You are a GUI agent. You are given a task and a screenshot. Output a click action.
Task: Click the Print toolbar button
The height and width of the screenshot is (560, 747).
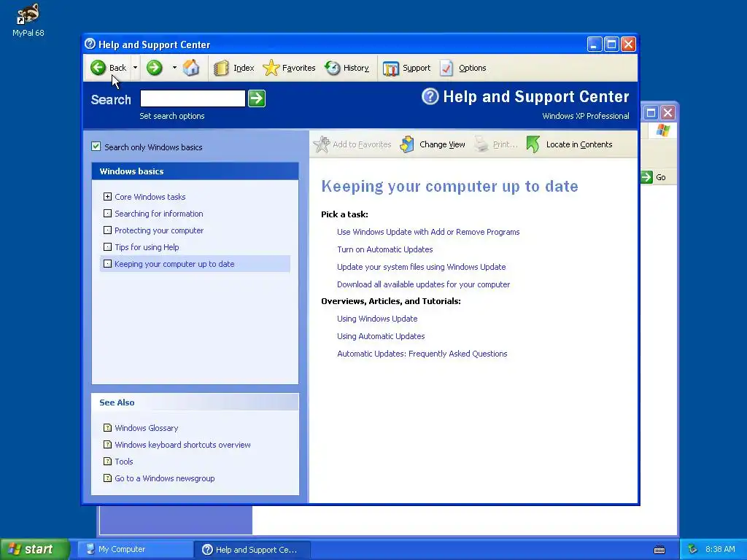495,144
